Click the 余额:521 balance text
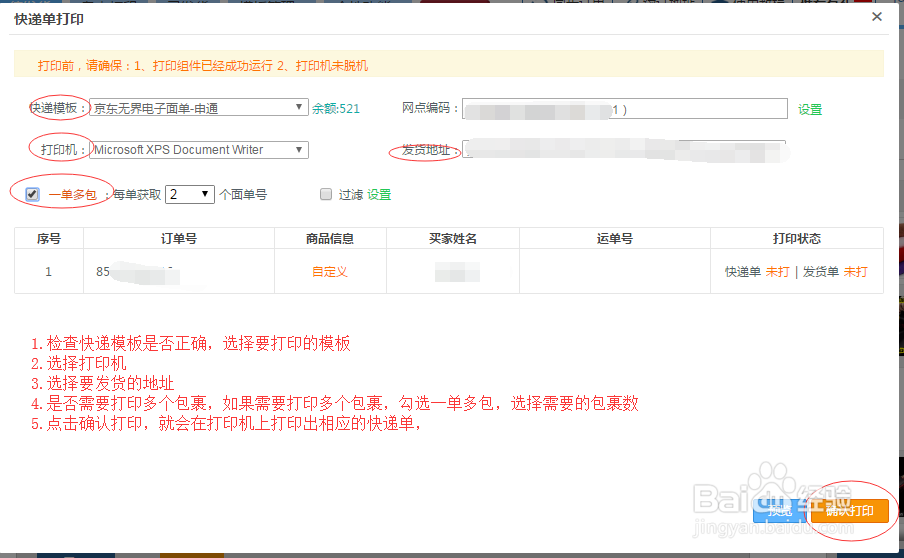Image resolution: width=904 pixels, height=558 pixels. (336, 108)
